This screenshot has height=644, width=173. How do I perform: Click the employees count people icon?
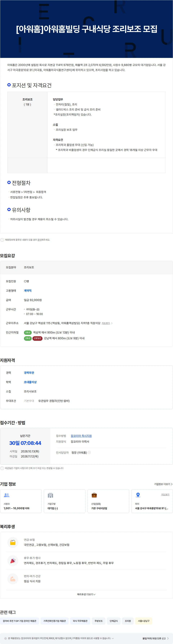[x=7, y=495]
